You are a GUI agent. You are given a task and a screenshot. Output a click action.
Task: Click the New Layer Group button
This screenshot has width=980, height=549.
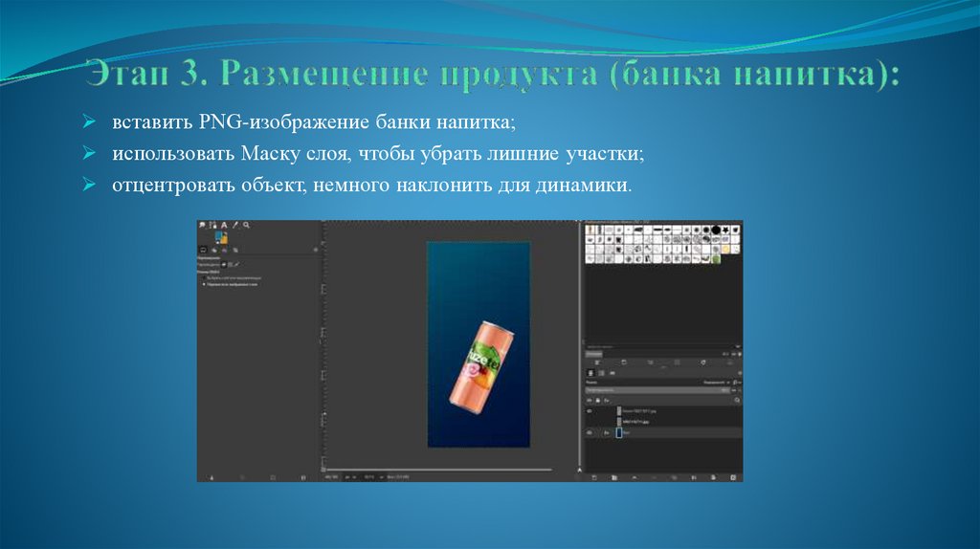tap(614, 478)
